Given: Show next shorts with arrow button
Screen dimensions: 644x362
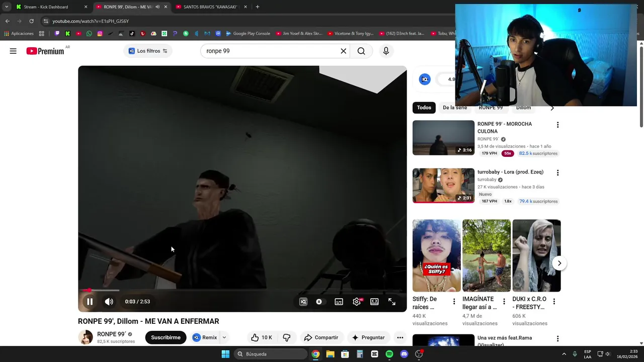Looking at the screenshot, I should click(559, 263).
